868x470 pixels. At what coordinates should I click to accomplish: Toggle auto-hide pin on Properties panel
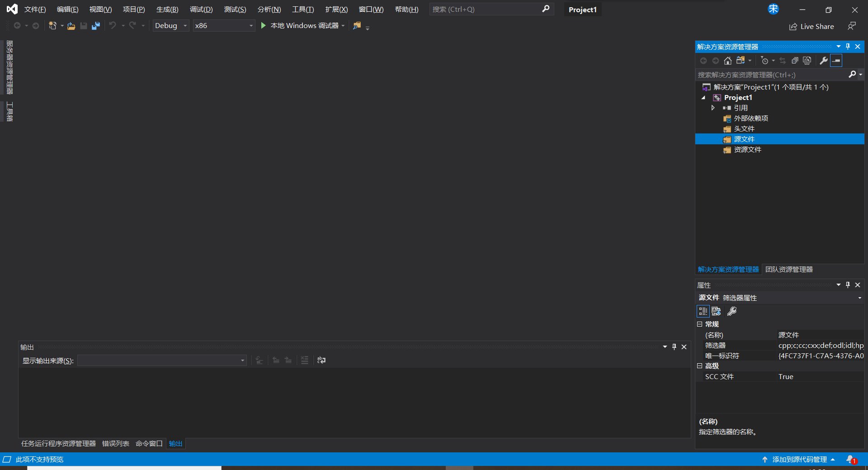[848, 285]
